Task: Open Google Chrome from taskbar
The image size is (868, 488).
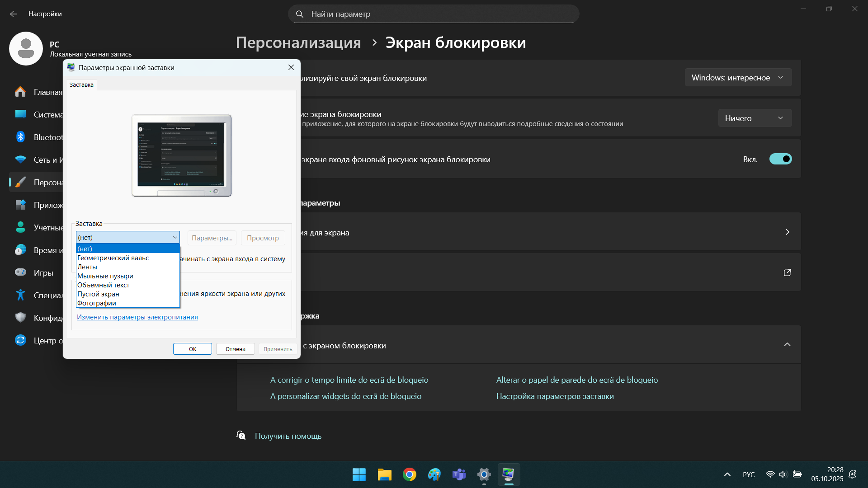Action: (x=409, y=474)
